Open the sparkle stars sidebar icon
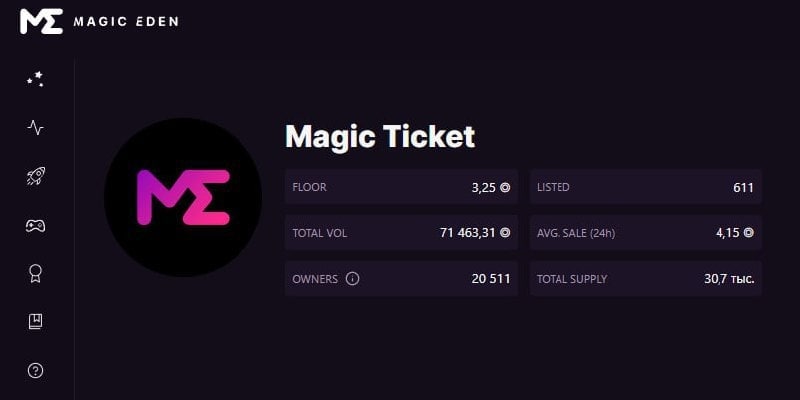This screenshot has width=800, height=400. click(x=36, y=79)
